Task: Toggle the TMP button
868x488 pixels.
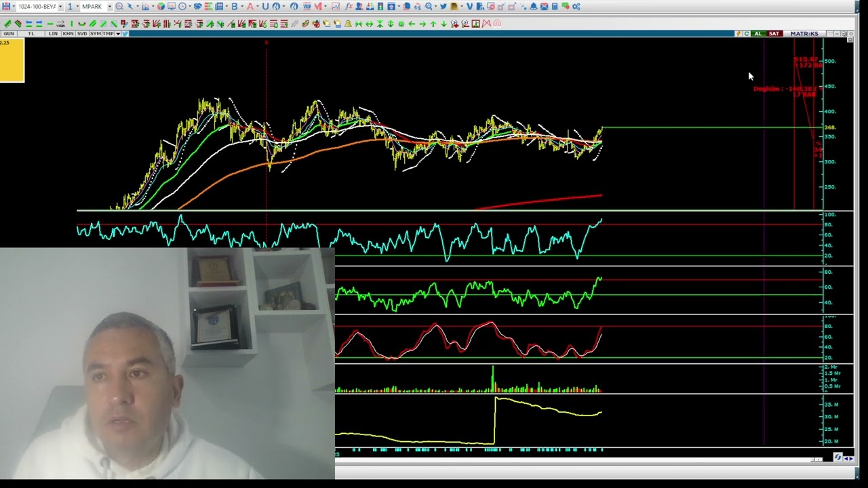Action: (x=108, y=33)
